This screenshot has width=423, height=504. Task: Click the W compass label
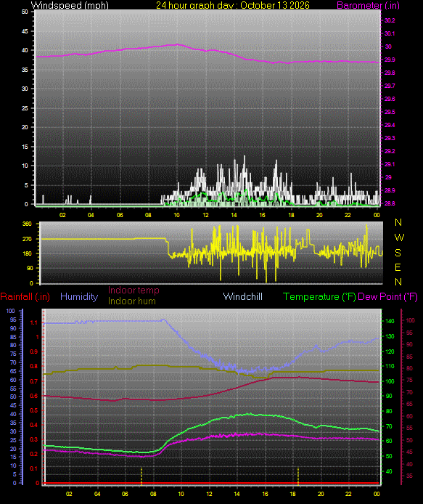[399, 237]
